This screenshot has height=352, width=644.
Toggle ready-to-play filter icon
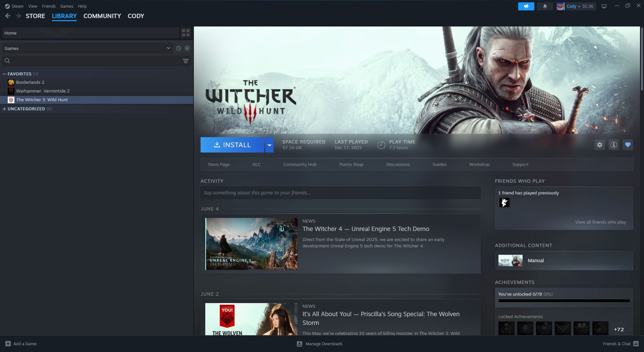point(187,48)
